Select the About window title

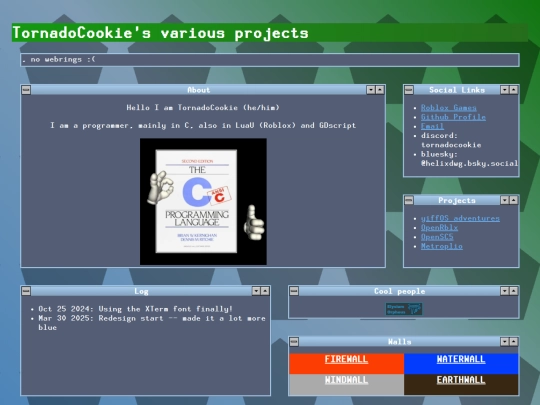pos(199,90)
